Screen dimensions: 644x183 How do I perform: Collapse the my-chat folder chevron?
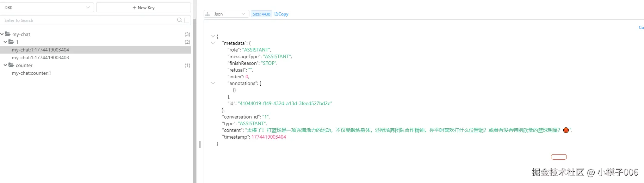[2, 34]
